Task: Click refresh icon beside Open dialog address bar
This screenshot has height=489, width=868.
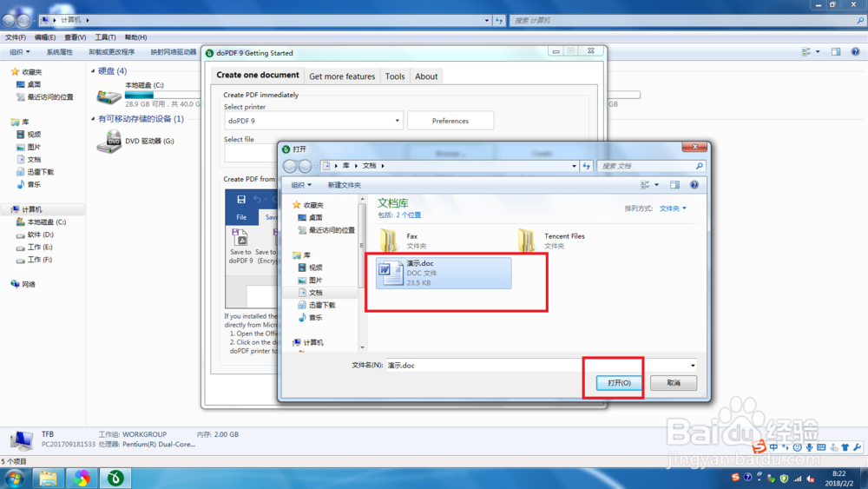Action: click(x=587, y=166)
